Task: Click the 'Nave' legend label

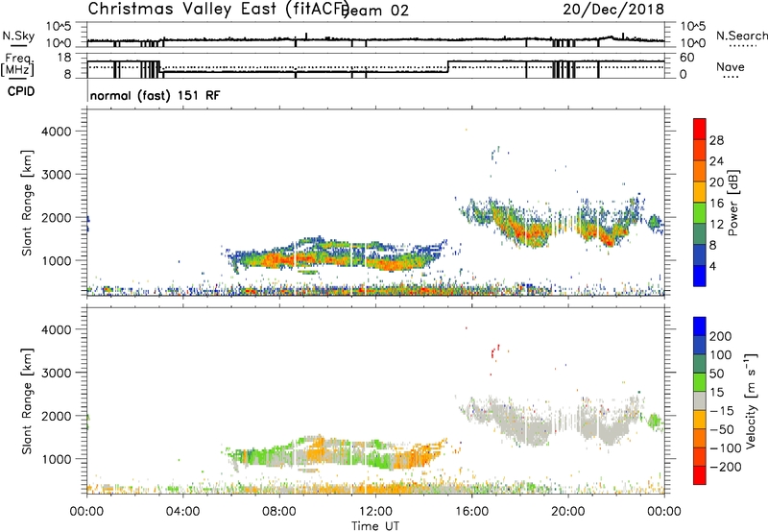Action: tap(731, 66)
